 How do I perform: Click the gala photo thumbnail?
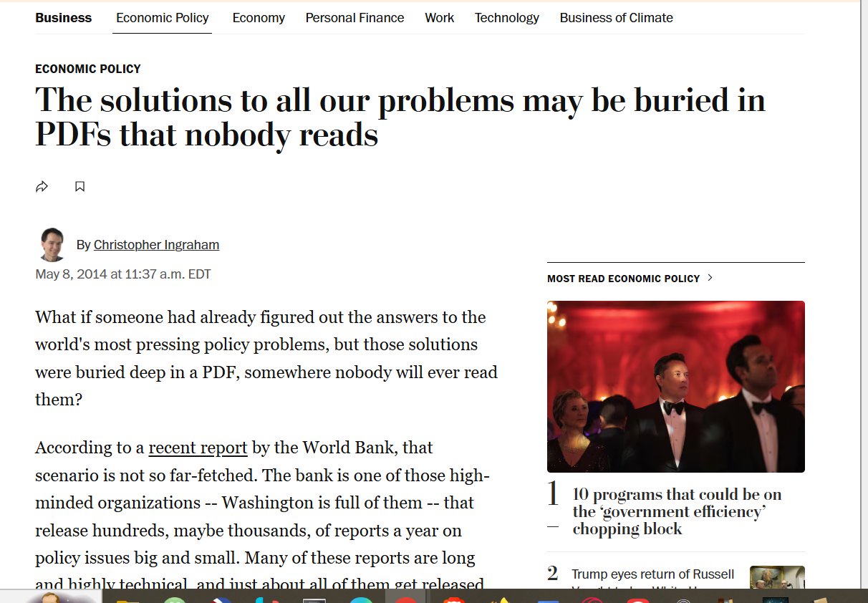pyautogui.click(x=675, y=387)
